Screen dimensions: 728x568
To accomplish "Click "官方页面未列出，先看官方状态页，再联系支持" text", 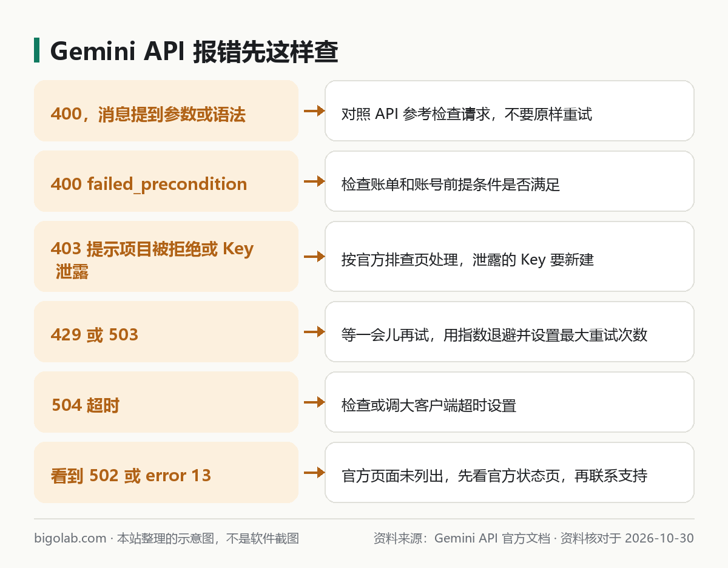I will coord(494,476).
